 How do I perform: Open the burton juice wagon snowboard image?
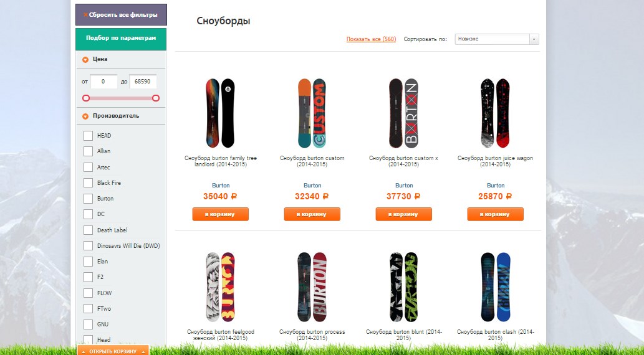click(496, 113)
